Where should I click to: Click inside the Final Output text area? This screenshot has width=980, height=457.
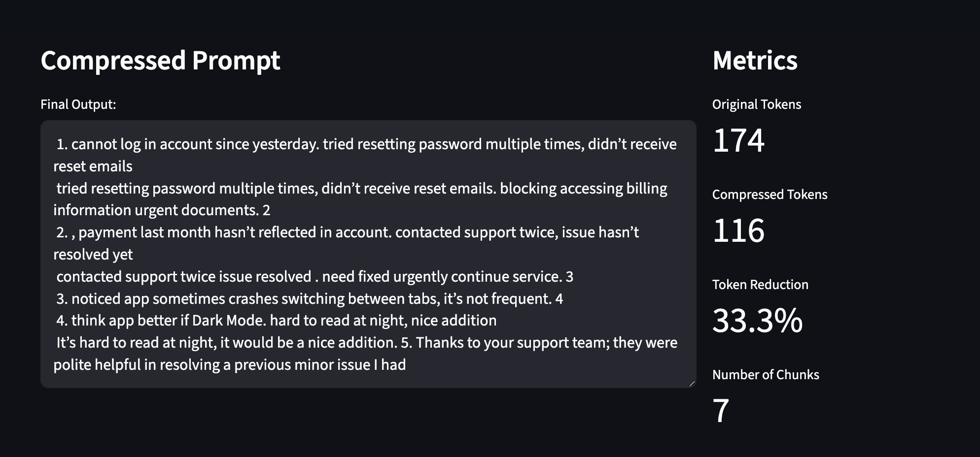368,254
